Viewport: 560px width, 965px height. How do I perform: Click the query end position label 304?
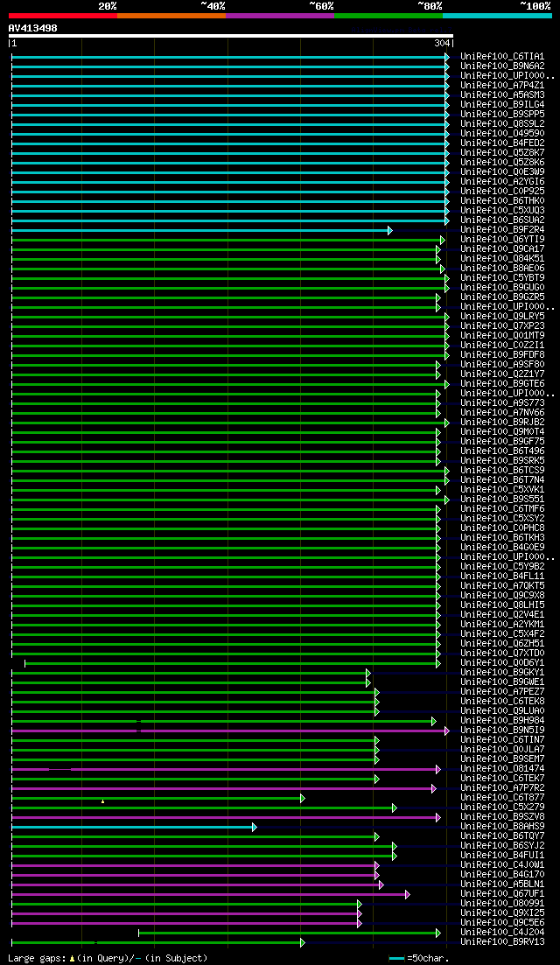click(443, 43)
